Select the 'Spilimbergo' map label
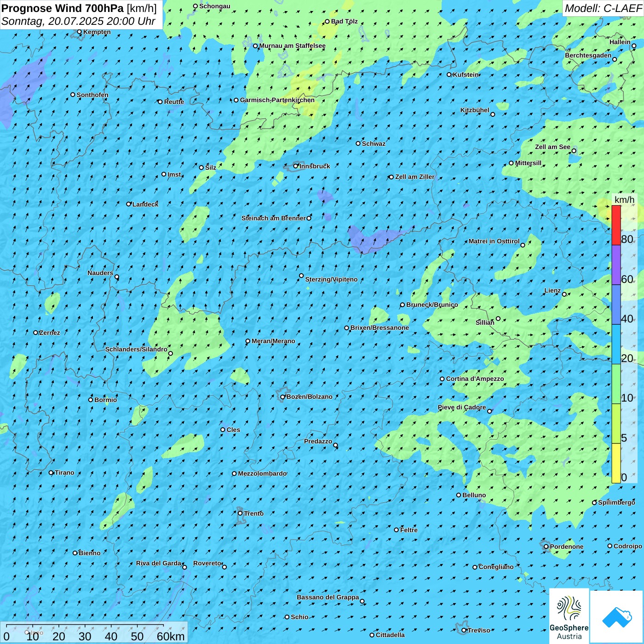The height and width of the screenshot is (644, 644). point(616,502)
